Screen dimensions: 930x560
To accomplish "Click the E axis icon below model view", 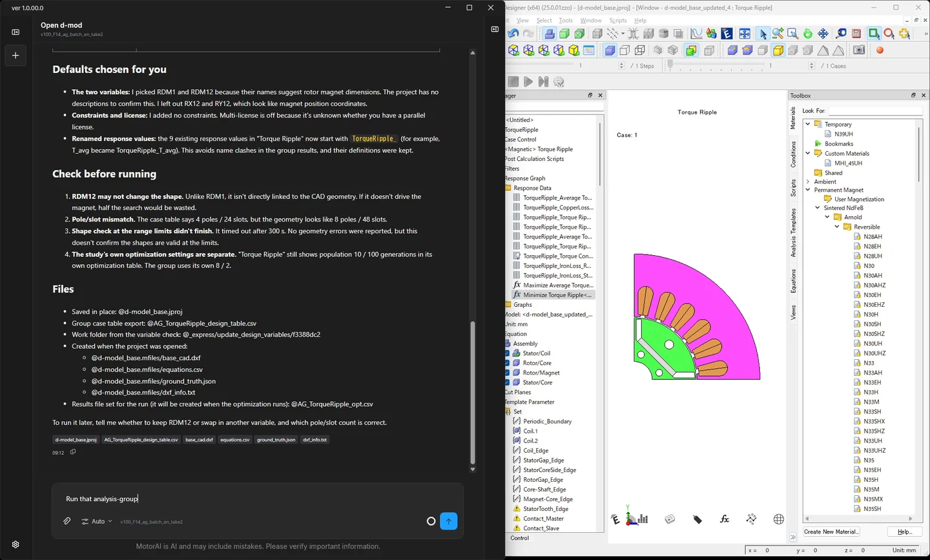I will pyautogui.click(x=615, y=519).
